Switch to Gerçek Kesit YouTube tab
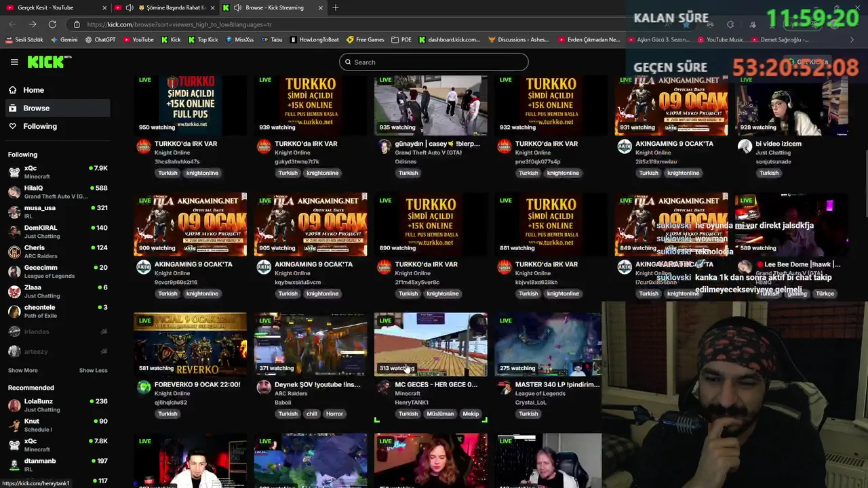 tap(54, 7)
